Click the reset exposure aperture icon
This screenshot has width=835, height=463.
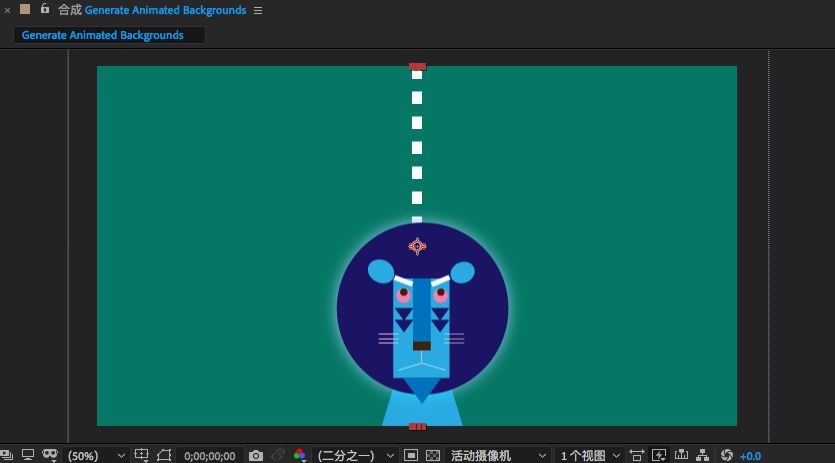point(727,455)
